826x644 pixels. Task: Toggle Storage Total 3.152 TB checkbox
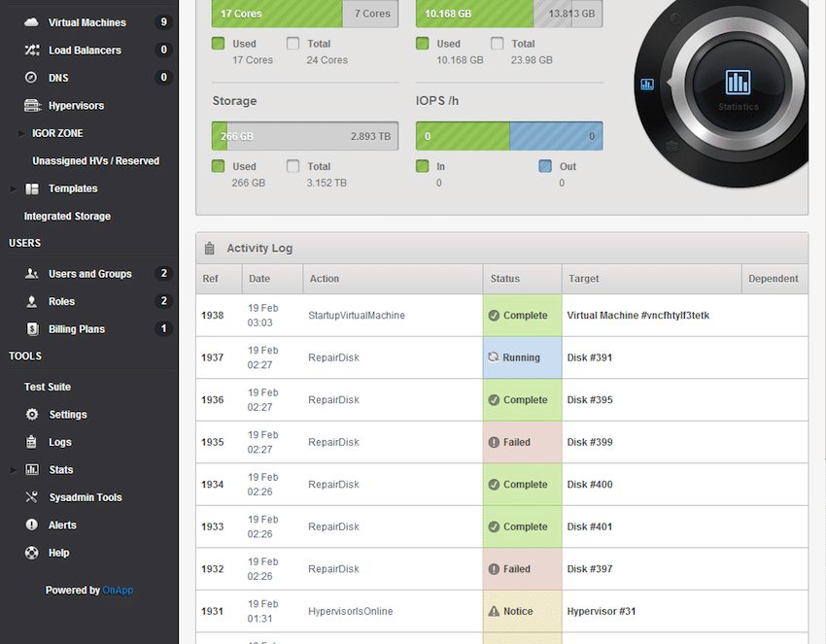coord(293,166)
